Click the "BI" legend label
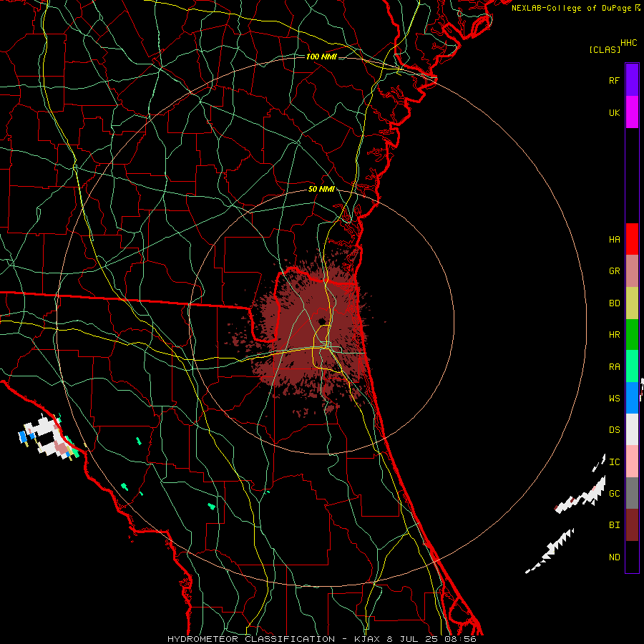Viewport: 644px width, 644px height. pyautogui.click(x=615, y=525)
